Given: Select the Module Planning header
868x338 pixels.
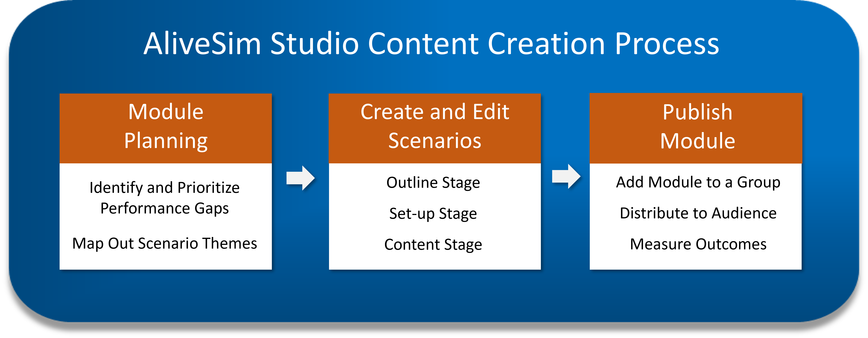Looking at the screenshot, I should (166, 129).
